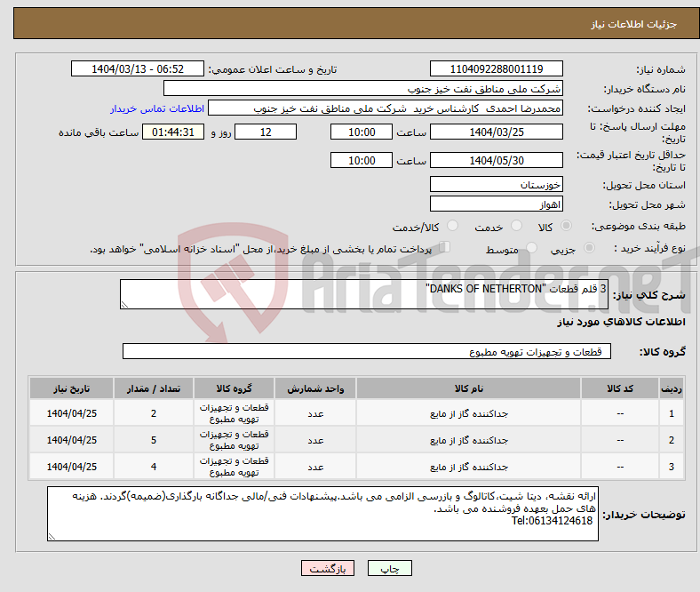700x592 pixels.
Task: Click the buyer notes textarea with Tel number
Action: coord(322,514)
